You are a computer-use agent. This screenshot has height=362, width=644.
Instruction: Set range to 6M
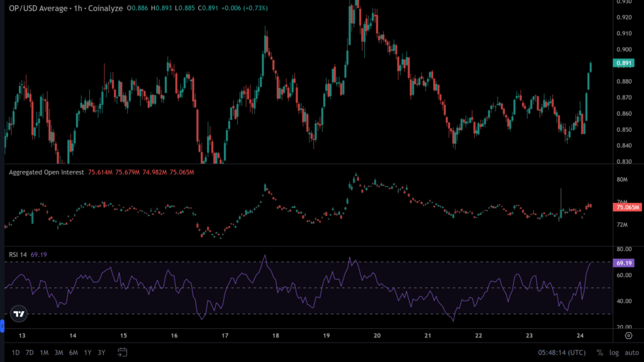tap(73, 353)
